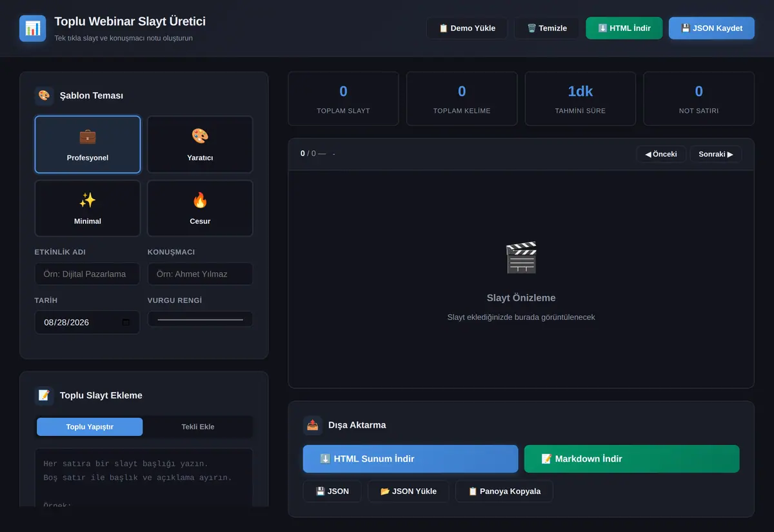Click the Temizle button
The width and height of the screenshot is (774, 532).
coord(547,28)
